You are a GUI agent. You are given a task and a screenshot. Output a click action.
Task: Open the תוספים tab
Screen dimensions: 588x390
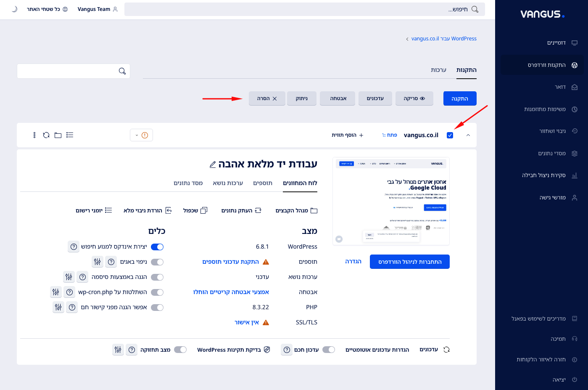(x=263, y=183)
